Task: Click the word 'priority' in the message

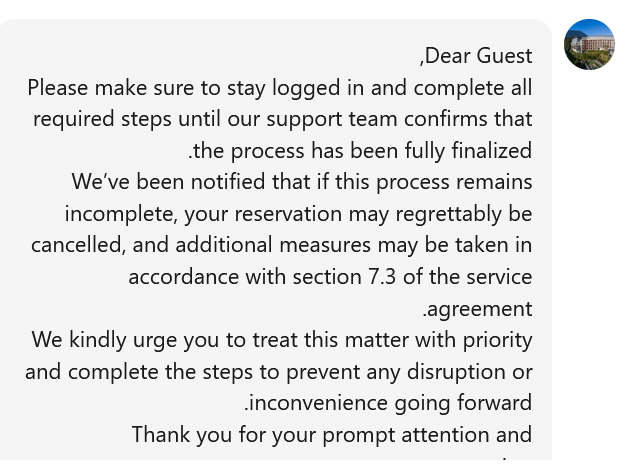Action: [x=498, y=341]
